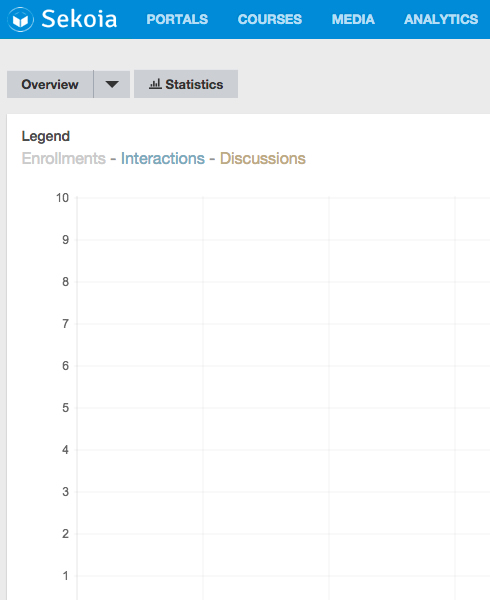
Task: Expand the dropdown arrow beside Overview
Action: point(112,84)
